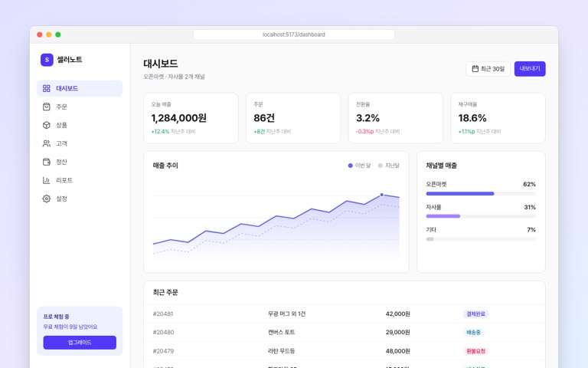Click the highlighted data point on 매출 추이 chart
588x368 pixels.
382,195
